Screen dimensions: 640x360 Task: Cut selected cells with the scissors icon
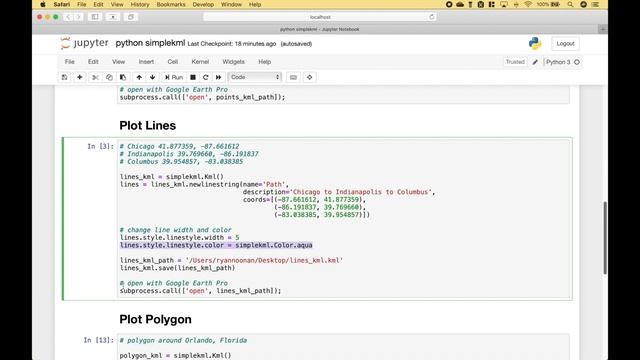tap(95, 77)
